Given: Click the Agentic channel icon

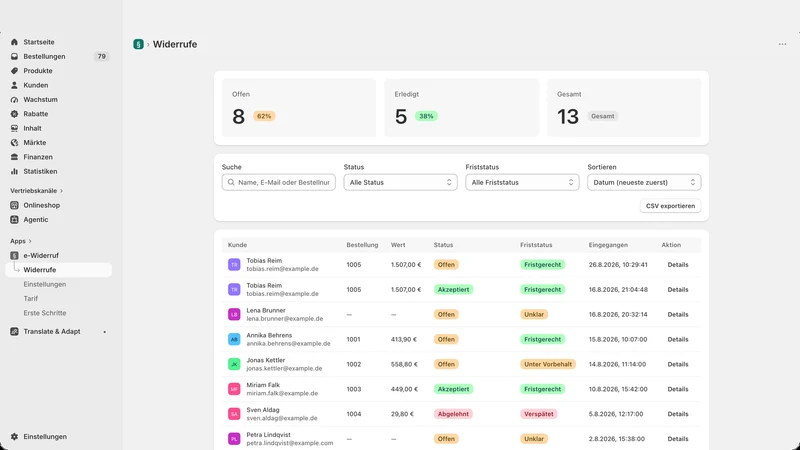Looking at the screenshot, I should coord(14,219).
